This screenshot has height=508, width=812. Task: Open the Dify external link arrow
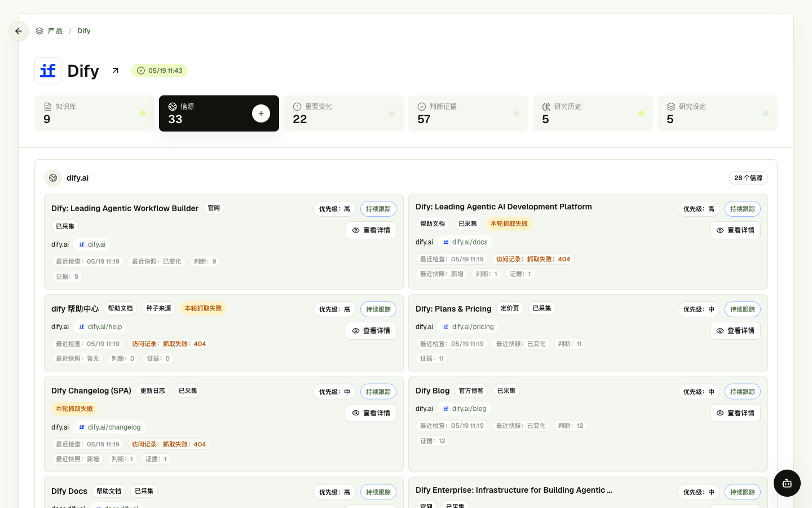[116, 71]
